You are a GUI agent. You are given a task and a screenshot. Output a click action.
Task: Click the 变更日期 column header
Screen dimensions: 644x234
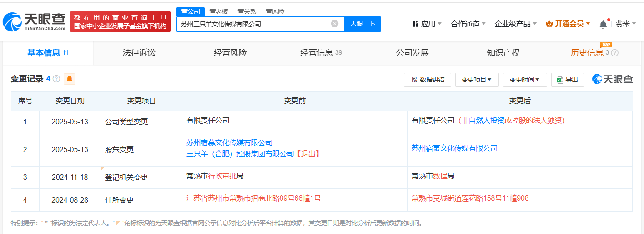coord(70,101)
